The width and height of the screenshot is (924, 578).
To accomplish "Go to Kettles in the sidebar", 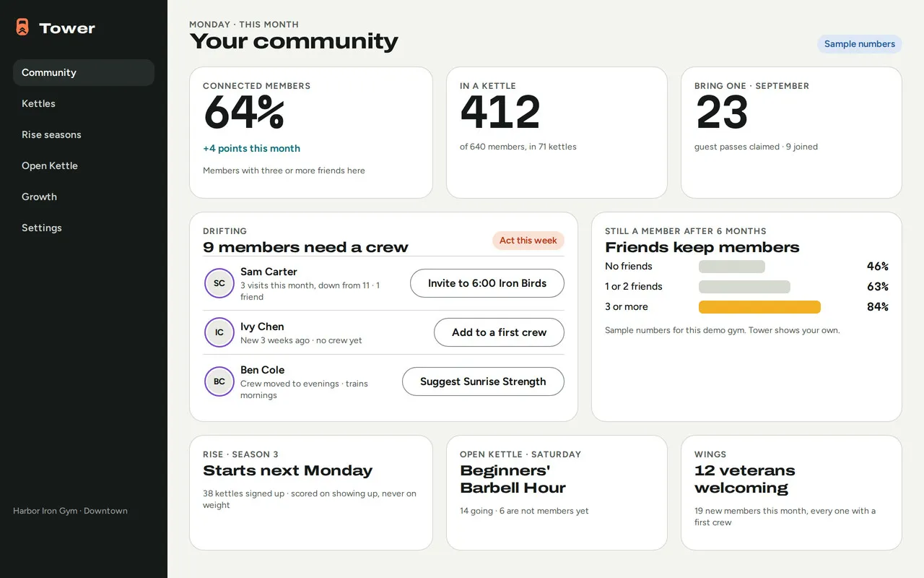I will tap(84, 103).
